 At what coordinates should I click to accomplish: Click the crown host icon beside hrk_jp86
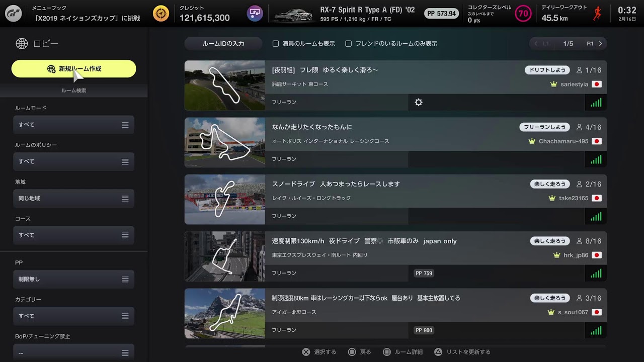click(556, 255)
